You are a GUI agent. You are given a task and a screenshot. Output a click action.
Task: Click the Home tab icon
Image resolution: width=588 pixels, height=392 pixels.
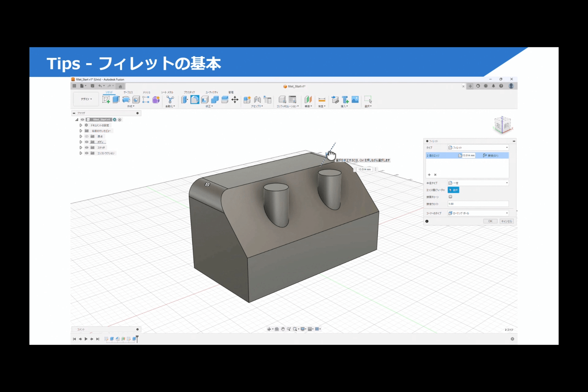tap(120, 86)
